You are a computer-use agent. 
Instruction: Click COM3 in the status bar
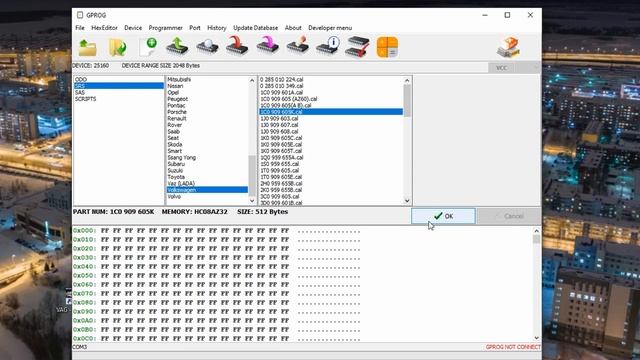point(80,347)
